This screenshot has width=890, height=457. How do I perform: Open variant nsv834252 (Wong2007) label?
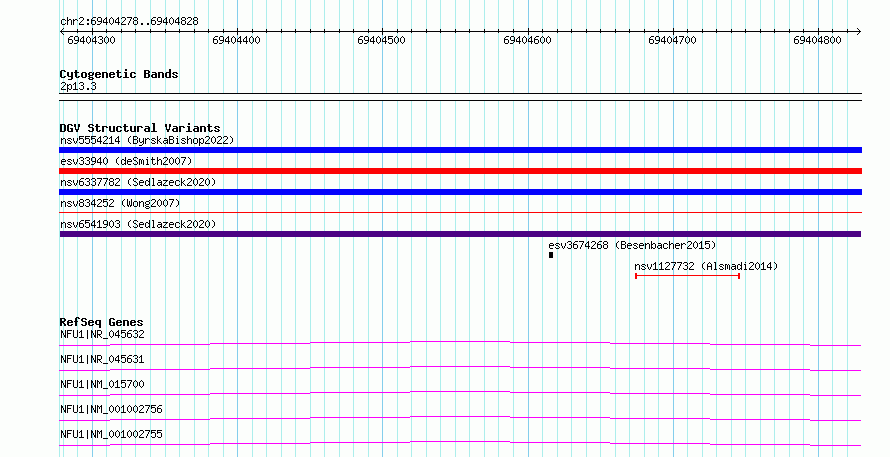tap(120, 203)
